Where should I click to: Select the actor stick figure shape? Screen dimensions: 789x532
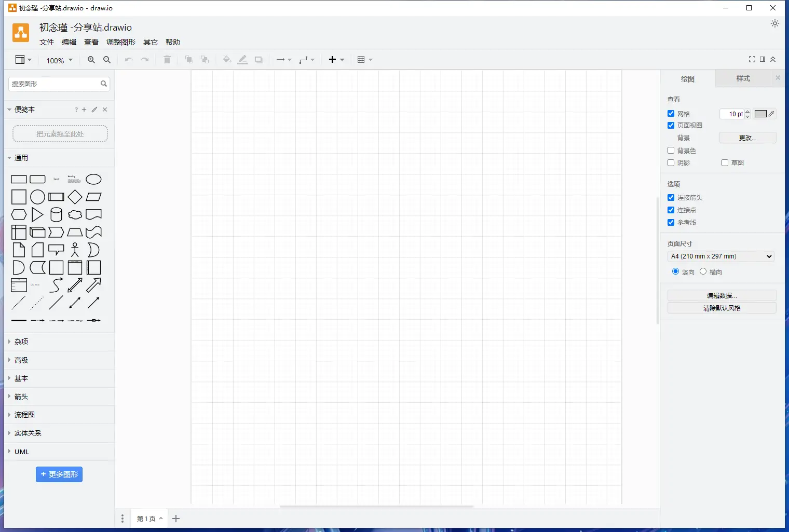pos(75,250)
